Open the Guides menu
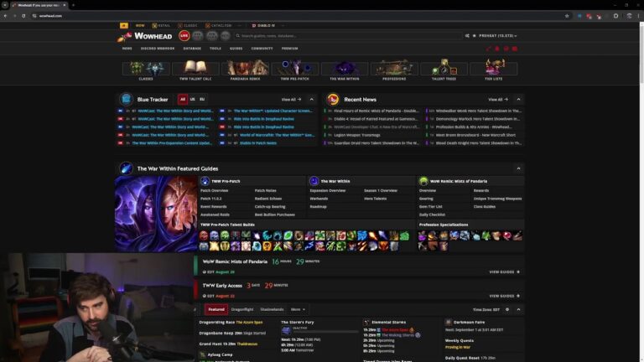 236,49
